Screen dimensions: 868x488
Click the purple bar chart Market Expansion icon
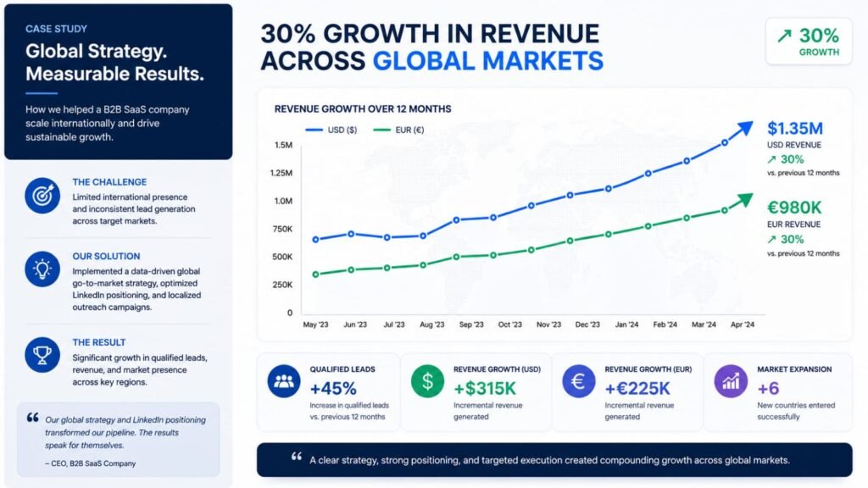pos(731,380)
